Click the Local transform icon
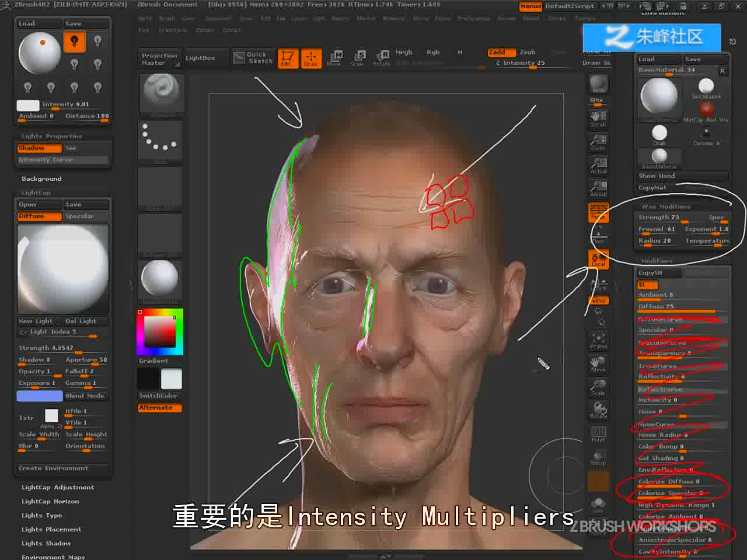 click(x=598, y=260)
